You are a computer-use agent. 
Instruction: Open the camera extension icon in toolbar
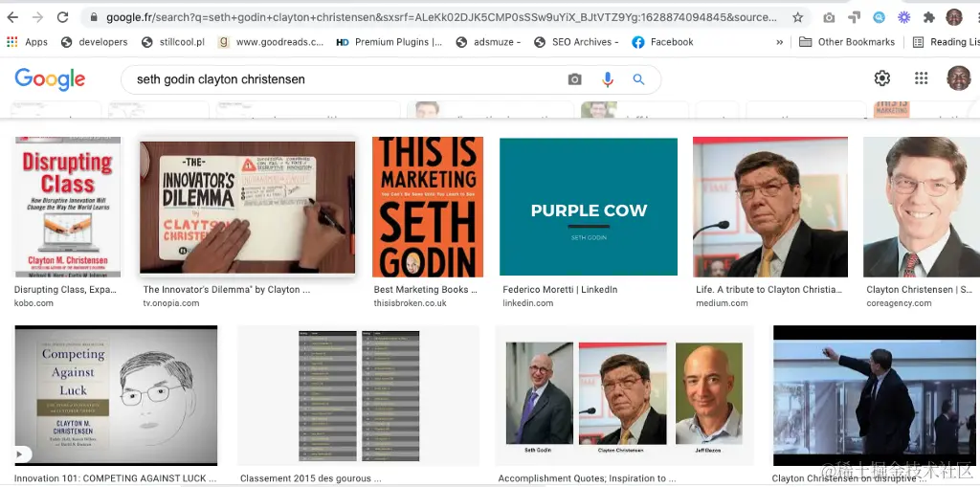pos(829,17)
